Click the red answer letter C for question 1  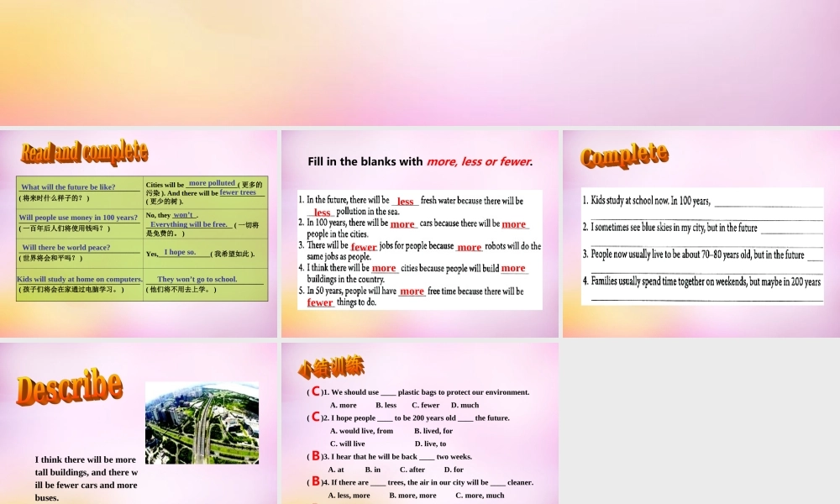[x=315, y=391]
